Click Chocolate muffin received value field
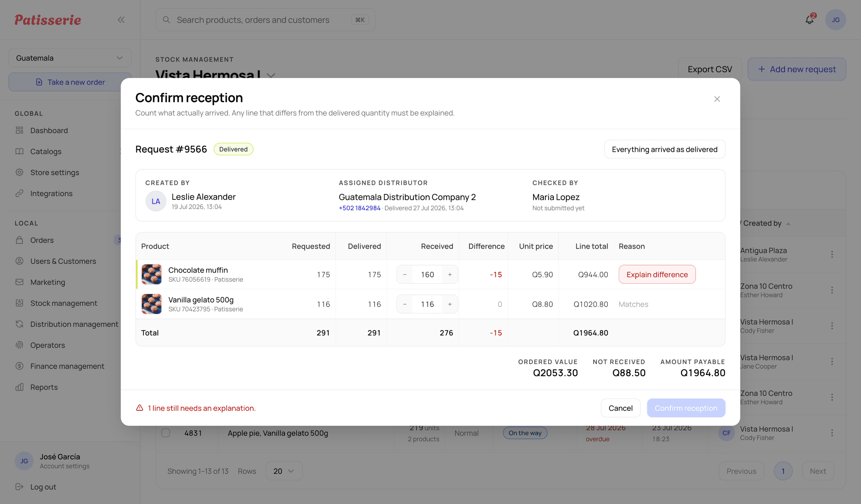This screenshot has width=861, height=504. pos(427,274)
